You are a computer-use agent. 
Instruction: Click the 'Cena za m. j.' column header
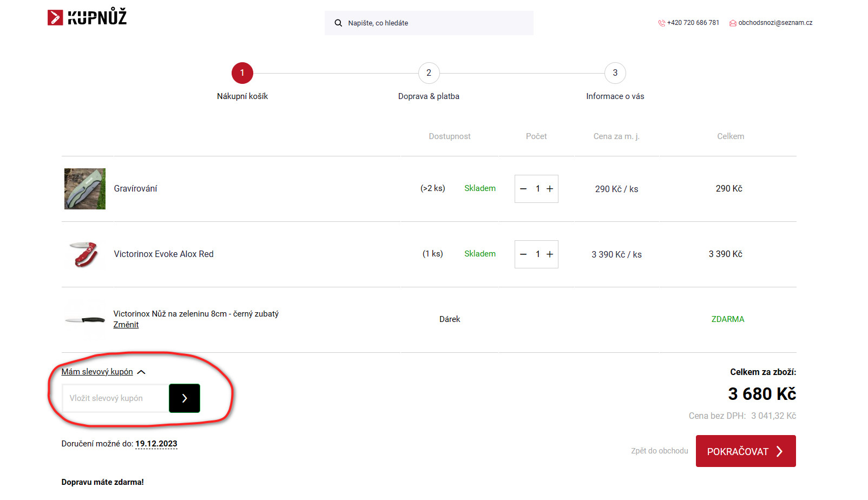tap(616, 136)
